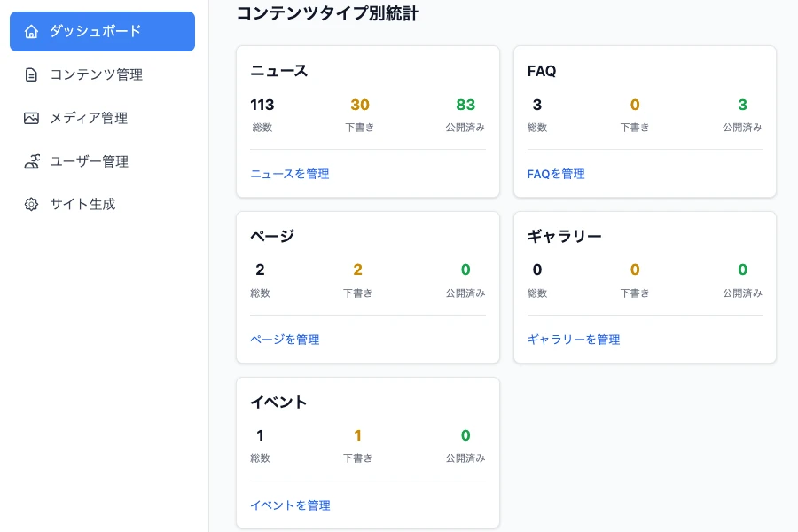Open ユーザー管理 from the sidebar
The height and width of the screenshot is (532, 798).
click(x=92, y=161)
